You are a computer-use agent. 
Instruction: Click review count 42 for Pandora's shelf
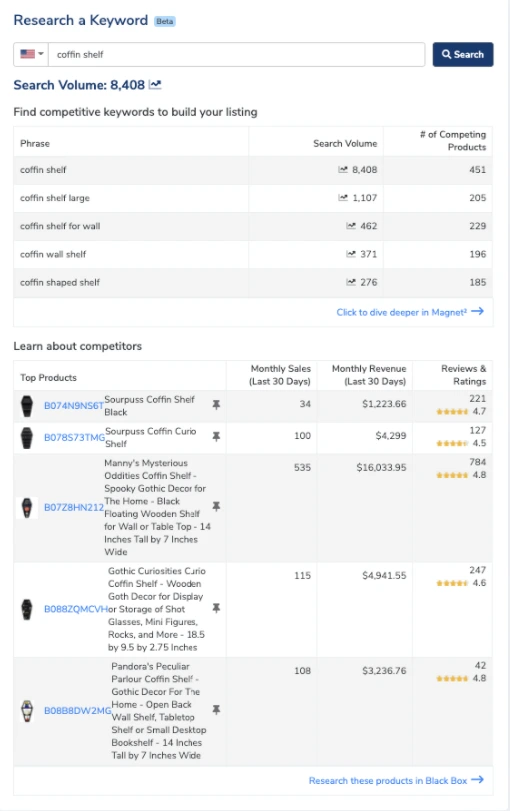[481, 666]
